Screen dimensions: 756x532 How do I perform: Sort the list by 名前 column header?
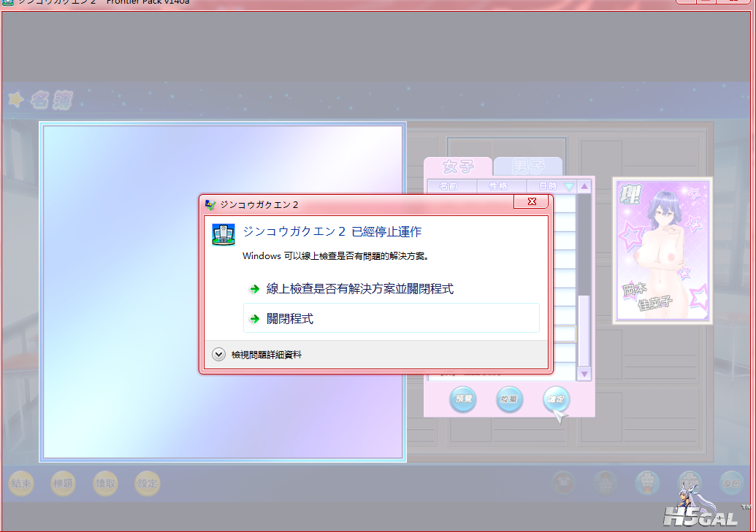451,186
